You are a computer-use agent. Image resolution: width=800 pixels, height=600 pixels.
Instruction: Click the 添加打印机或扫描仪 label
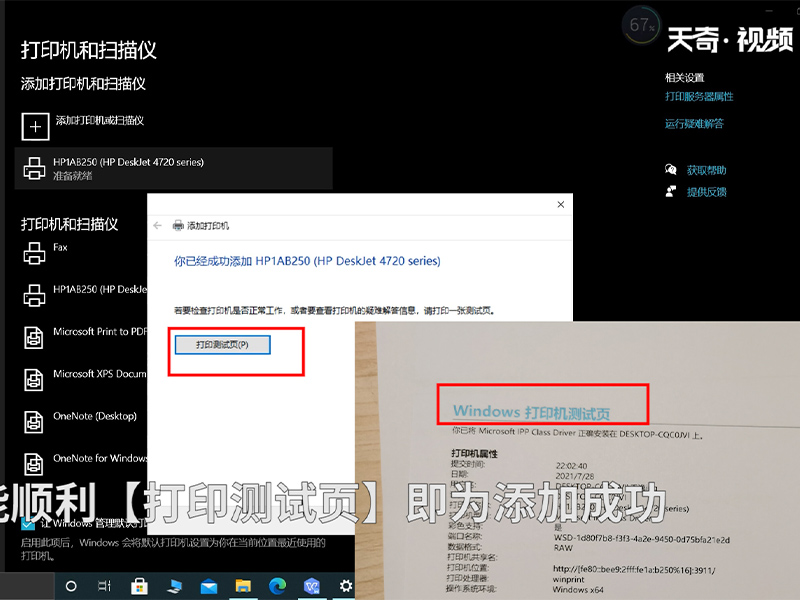[x=100, y=121]
